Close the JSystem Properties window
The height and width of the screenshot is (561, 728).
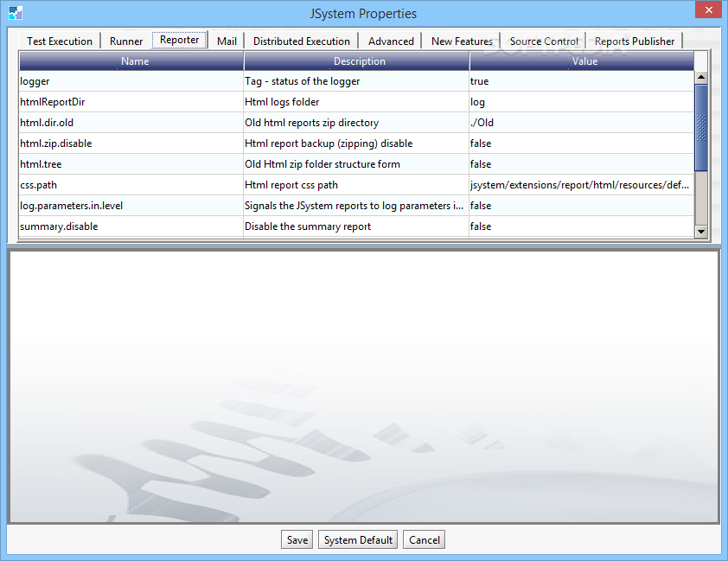click(x=708, y=10)
